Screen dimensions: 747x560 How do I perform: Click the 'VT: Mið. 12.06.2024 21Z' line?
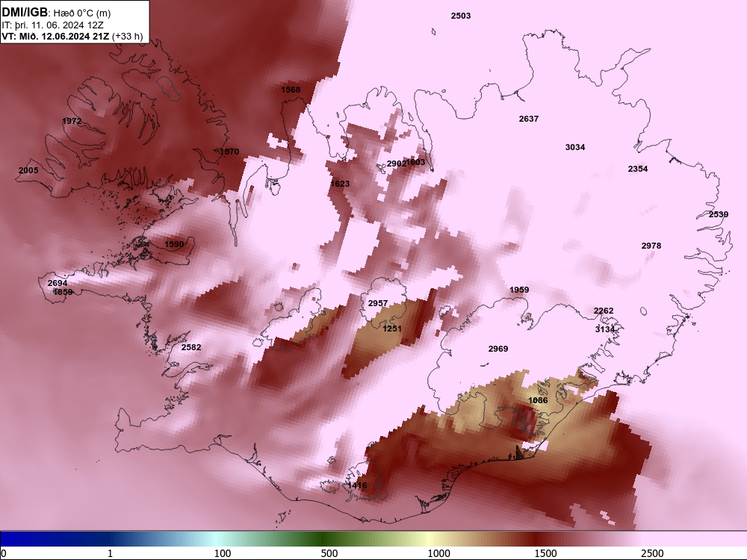pyautogui.click(x=55, y=36)
